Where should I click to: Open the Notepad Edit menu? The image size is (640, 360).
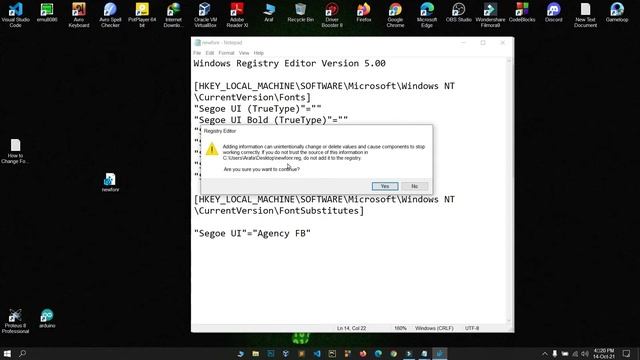pos(210,53)
